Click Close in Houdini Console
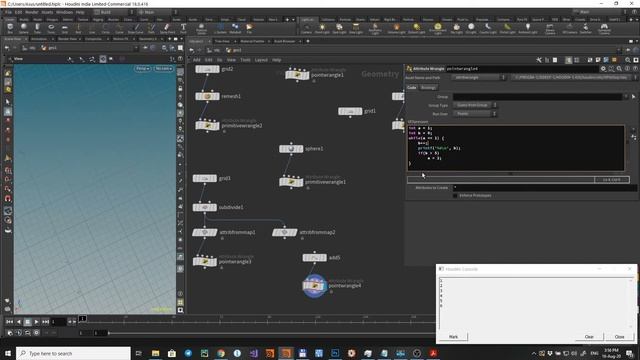Image resolution: width=640 pixels, height=360 pixels. [x=619, y=337]
